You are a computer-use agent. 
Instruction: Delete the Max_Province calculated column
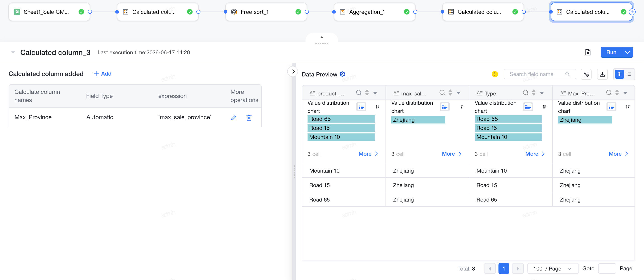(x=249, y=118)
